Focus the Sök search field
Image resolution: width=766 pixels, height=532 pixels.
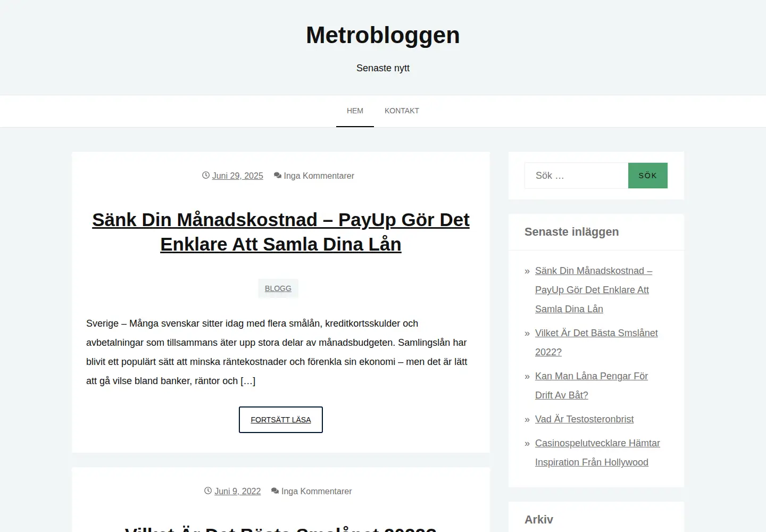[576, 176]
